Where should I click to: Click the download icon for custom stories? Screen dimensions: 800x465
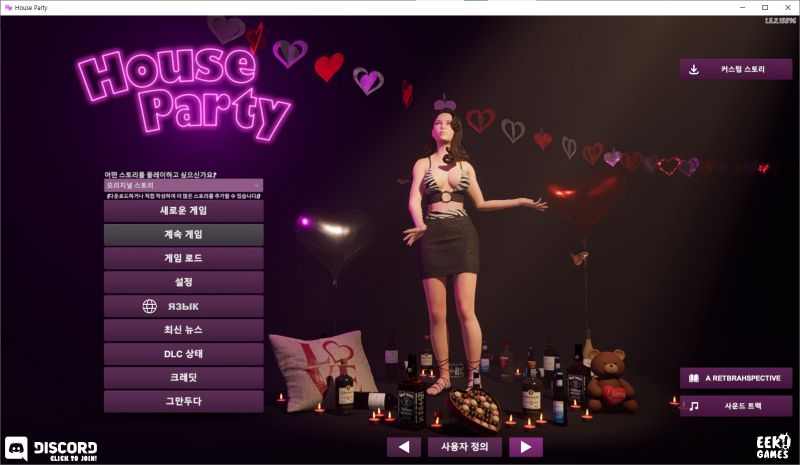tap(694, 69)
